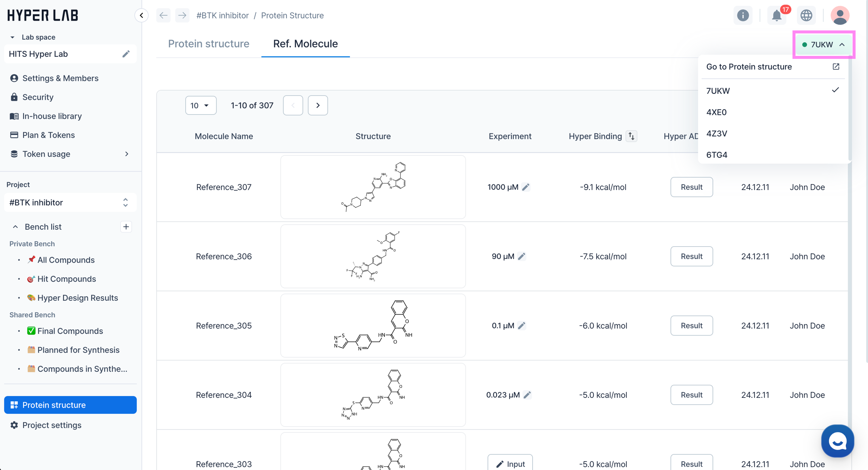Collapse the Bench list section
This screenshot has height=470, width=868.
15,227
